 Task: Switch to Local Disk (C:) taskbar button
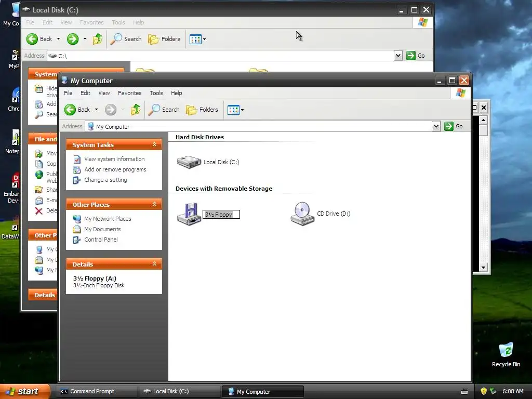click(179, 392)
